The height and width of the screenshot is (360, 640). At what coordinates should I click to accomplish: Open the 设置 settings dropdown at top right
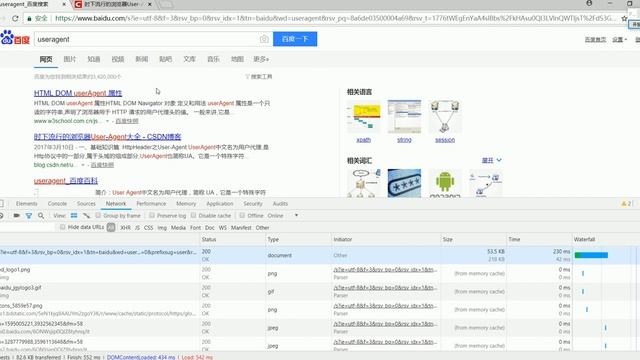(619, 40)
